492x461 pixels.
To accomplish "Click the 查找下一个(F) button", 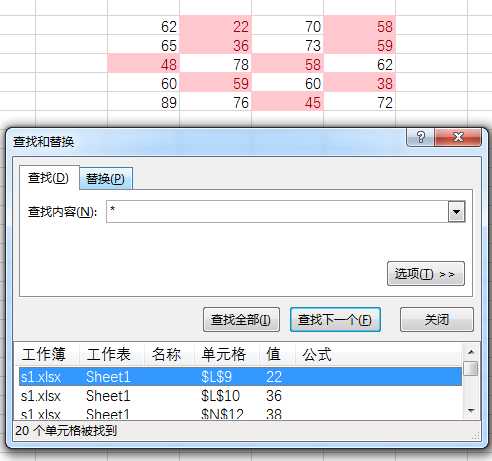I will pyautogui.click(x=335, y=320).
